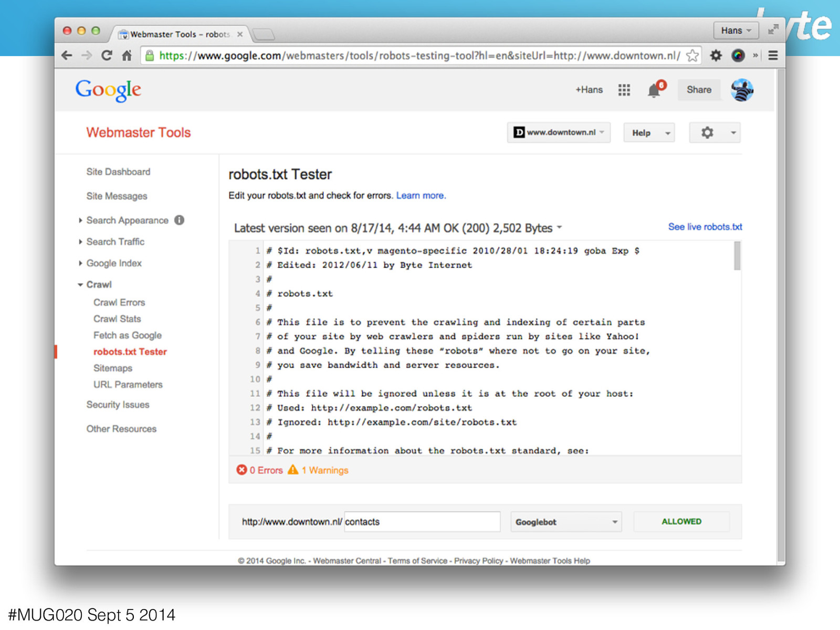Click the ALLOWED test result button
Viewport: 840px width, 630px height.
click(681, 521)
